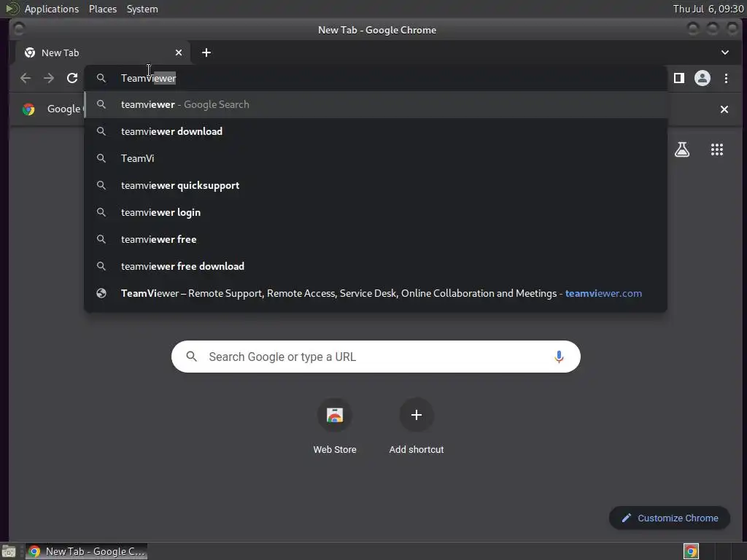Go back using the back arrow
This screenshot has height=560, width=747.
point(26,78)
